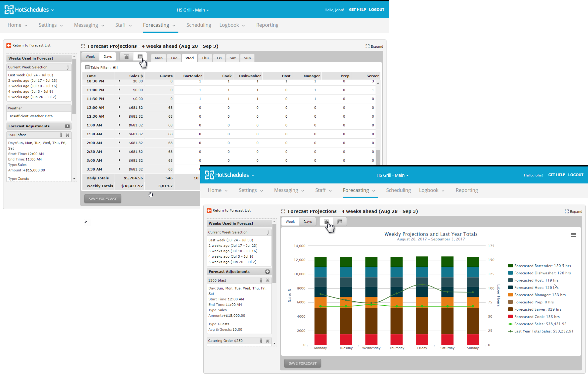
Task: Click Forecasted Cook red color swatch
Action: point(510,317)
